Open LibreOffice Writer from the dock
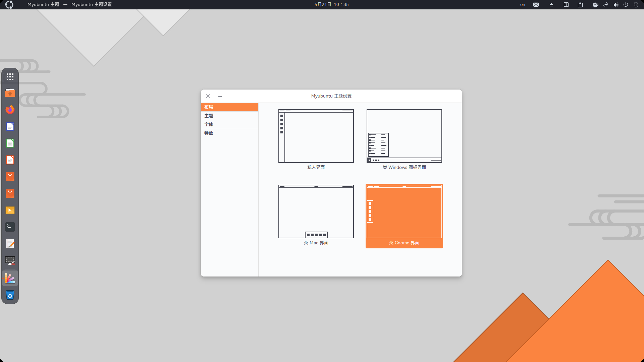 click(x=10, y=126)
